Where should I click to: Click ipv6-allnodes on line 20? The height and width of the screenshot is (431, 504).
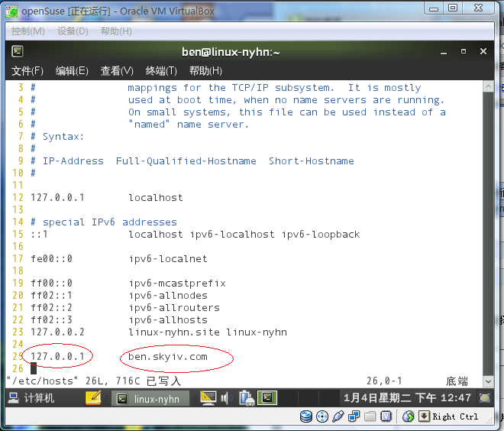pyautogui.click(x=168, y=296)
